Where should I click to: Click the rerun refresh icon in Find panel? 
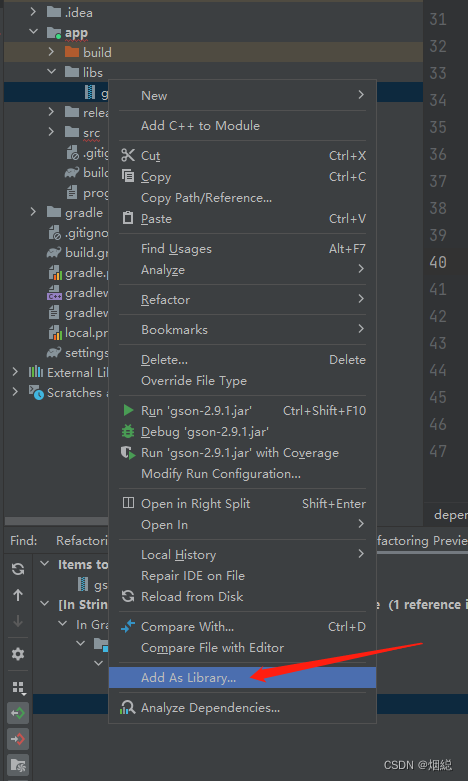point(18,569)
